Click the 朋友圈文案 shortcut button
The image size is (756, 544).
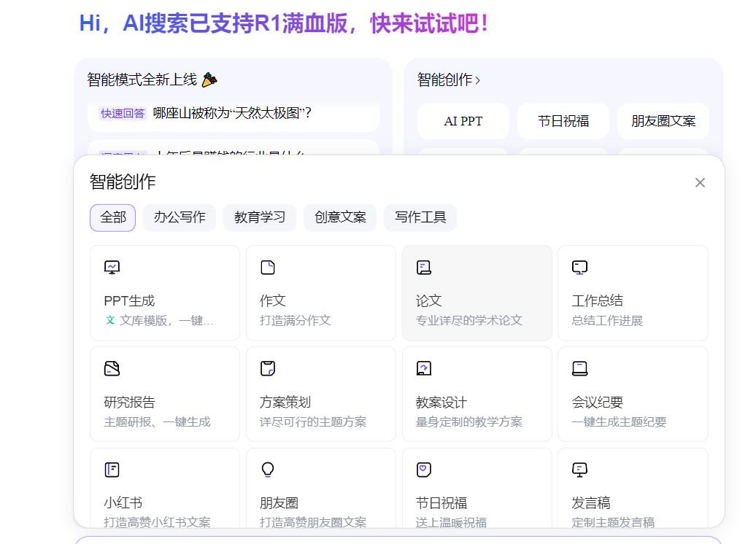click(x=663, y=121)
